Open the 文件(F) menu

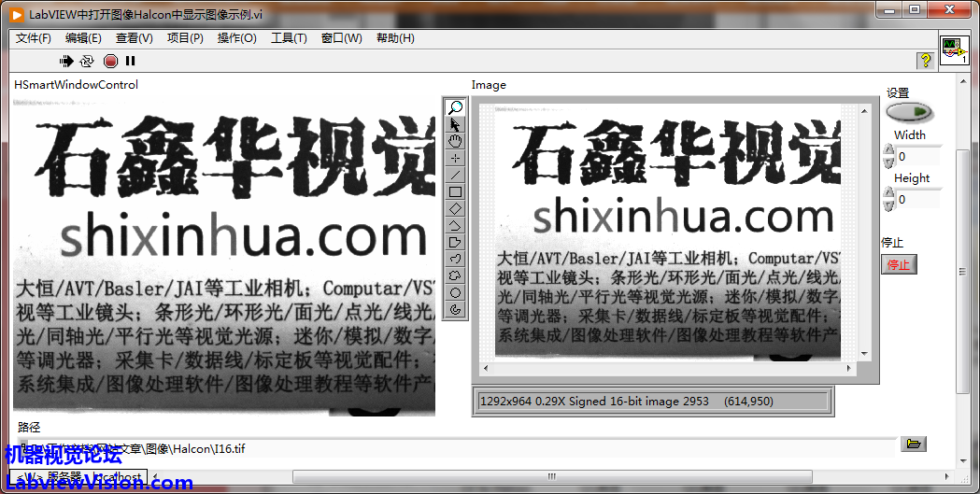tap(34, 38)
